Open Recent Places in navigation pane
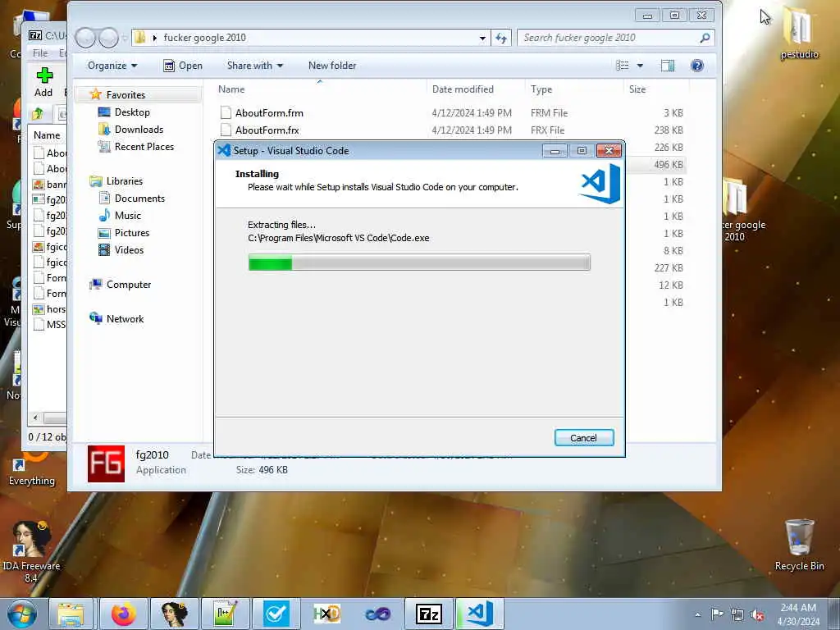 [144, 146]
